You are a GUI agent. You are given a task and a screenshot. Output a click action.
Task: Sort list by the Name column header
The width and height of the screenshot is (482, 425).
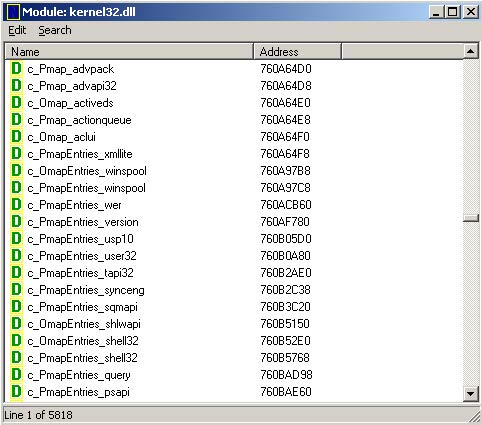click(129, 52)
